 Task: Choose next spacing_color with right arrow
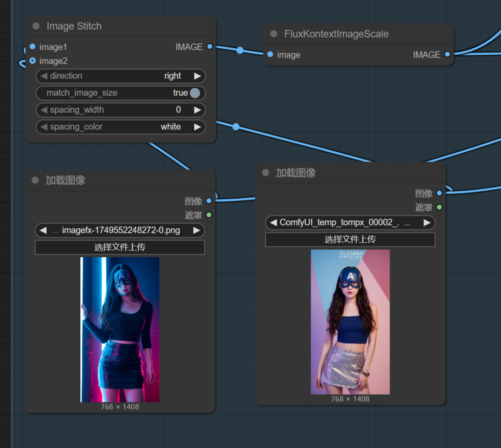[198, 127]
